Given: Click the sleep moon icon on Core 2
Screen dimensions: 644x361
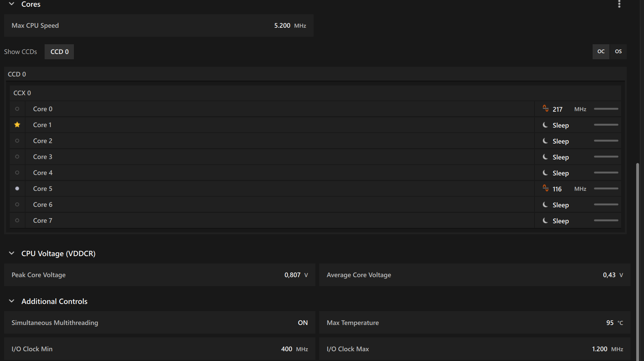Looking at the screenshot, I should (x=545, y=141).
